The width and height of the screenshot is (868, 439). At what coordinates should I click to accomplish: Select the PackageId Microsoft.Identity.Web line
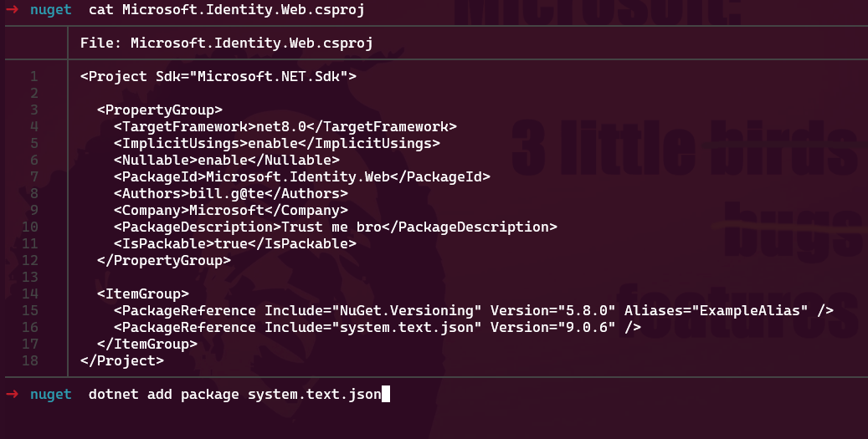[301, 177]
